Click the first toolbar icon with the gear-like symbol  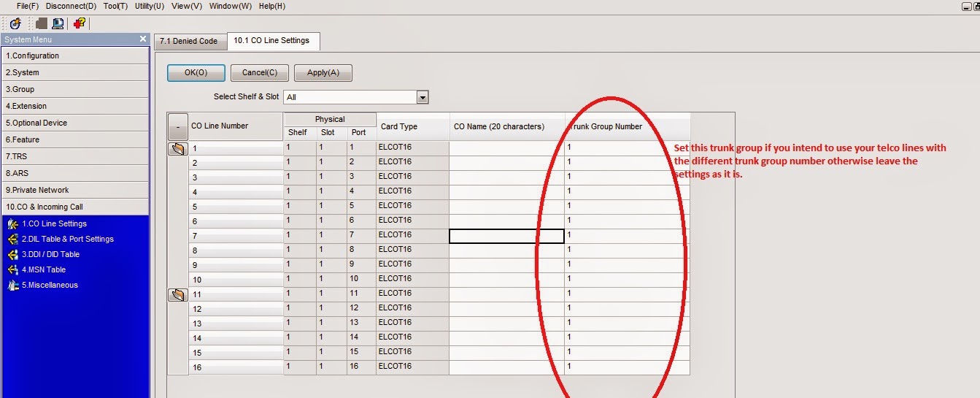tap(15, 23)
